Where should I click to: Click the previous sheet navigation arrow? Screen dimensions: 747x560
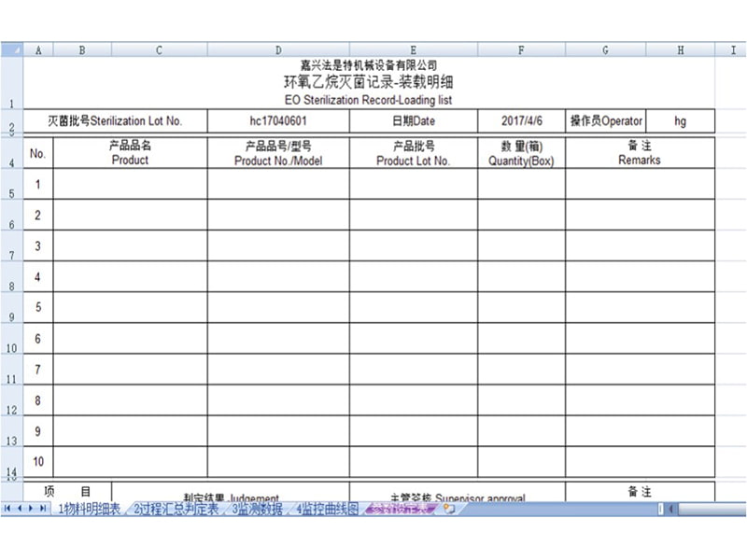point(20,509)
